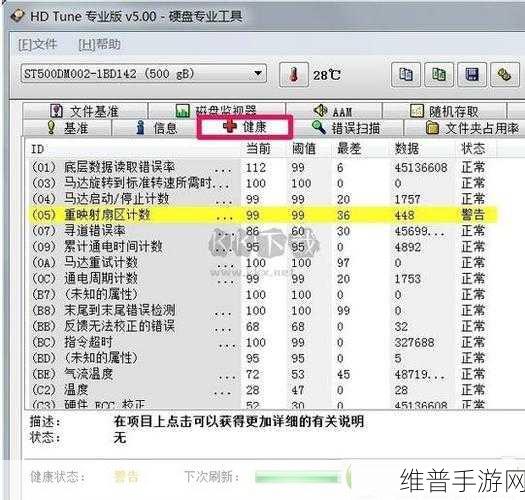Open the 文件基准 tab
Screen dimensions: 525x500
[85, 111]
